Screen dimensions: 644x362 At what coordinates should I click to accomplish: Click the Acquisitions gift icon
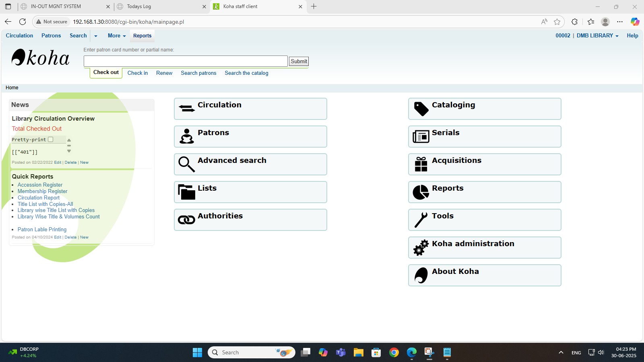(421, 164)
